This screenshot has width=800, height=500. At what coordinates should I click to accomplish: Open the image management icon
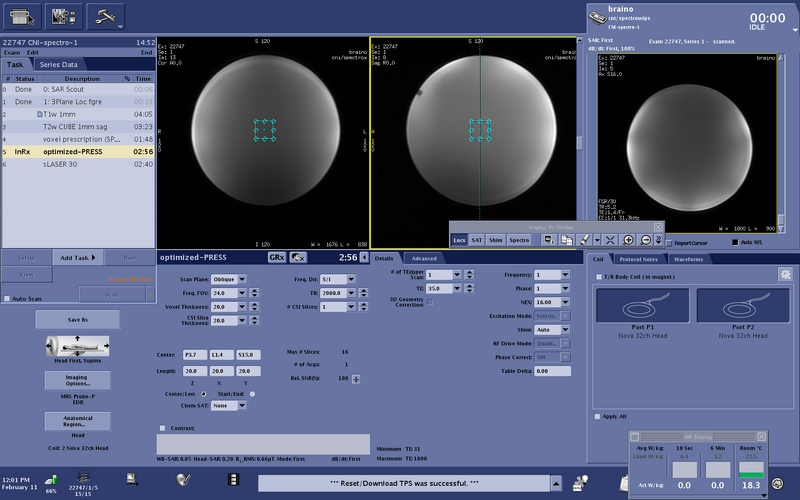pos(64,17)
